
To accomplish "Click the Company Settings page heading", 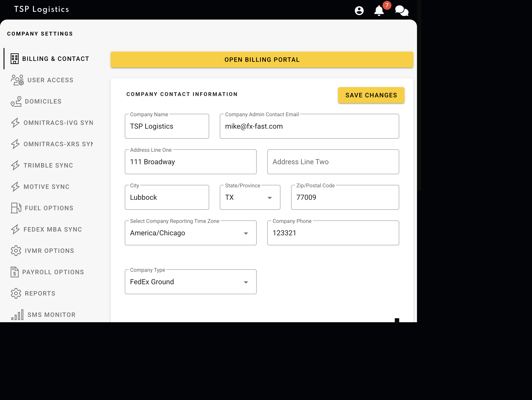I will pyautogui.click(x=40, y=34).
